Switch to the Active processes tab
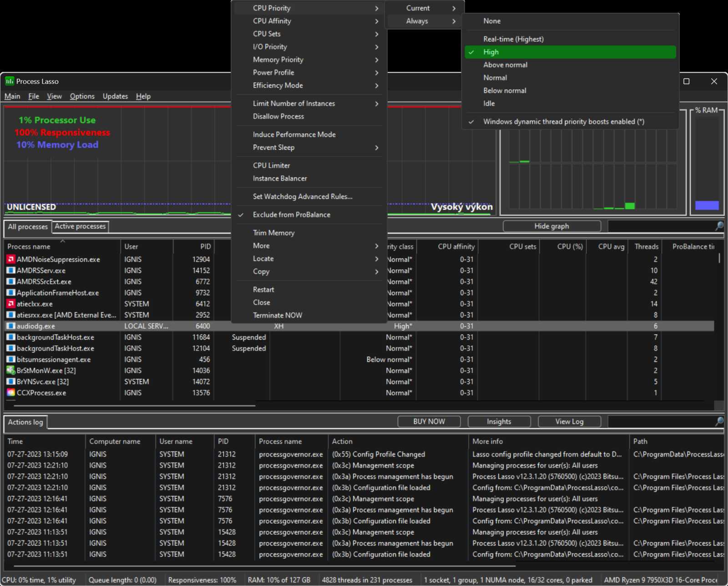 tap(81, 226)
